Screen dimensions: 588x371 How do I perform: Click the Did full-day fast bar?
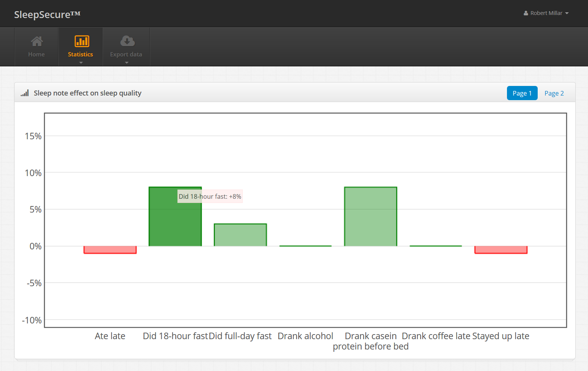(240, 235)
